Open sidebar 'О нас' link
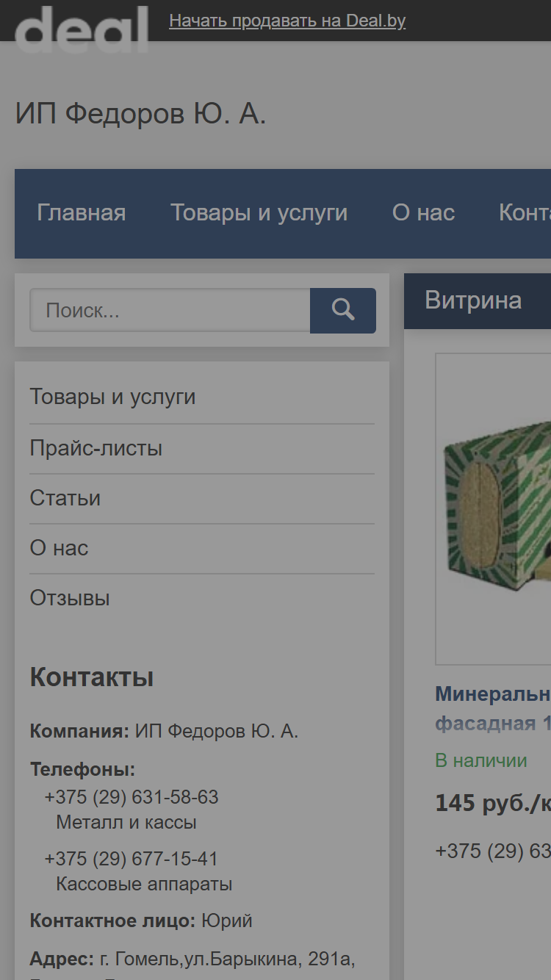The height and width of the screenshot is (980, 551). (x=59, y=548)
